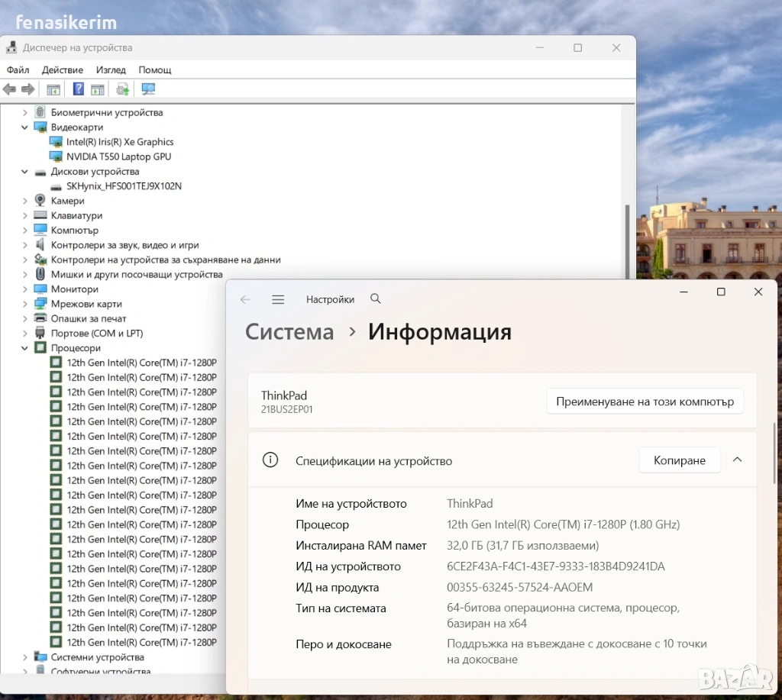This screenshot has width=782, height=700.
Task: Click the Back arrow in Device Manager toolbar
Action: coord(9,89)
